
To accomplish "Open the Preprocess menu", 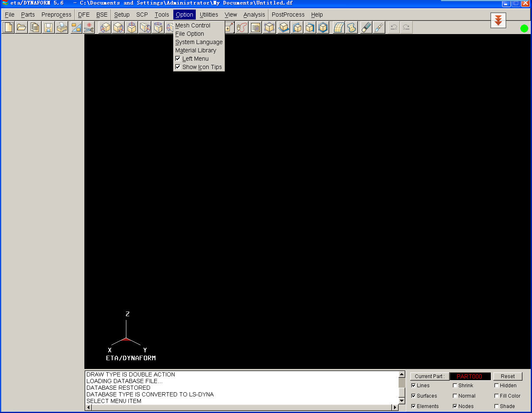I will click(x=57, y=15).
